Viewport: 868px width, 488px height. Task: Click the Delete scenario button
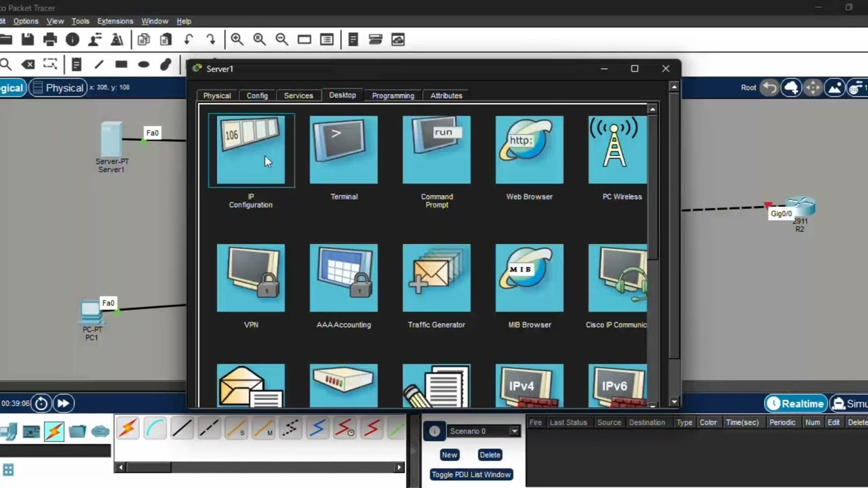(x=490, y=455)
